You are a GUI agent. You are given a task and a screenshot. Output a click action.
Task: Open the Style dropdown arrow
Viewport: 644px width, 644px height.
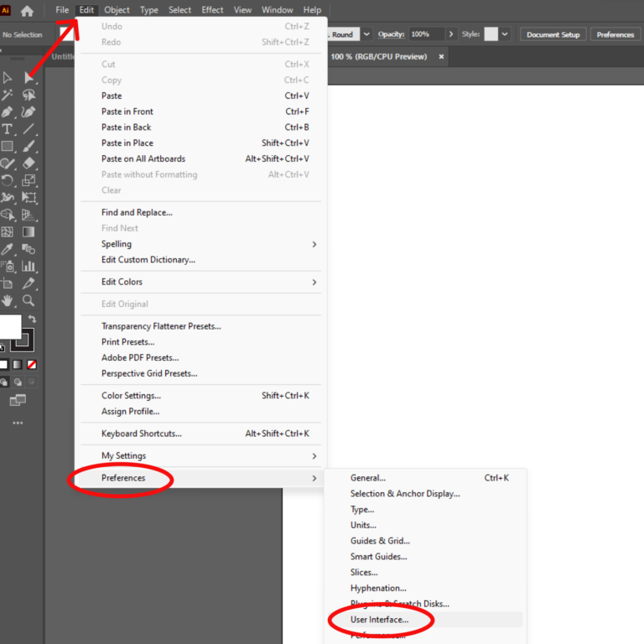[505, 34]
